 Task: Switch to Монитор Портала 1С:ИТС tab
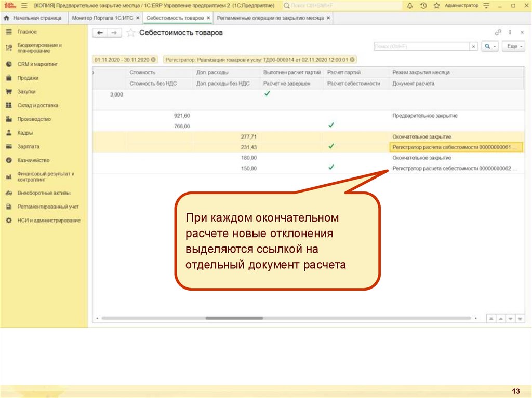point(102,18)
